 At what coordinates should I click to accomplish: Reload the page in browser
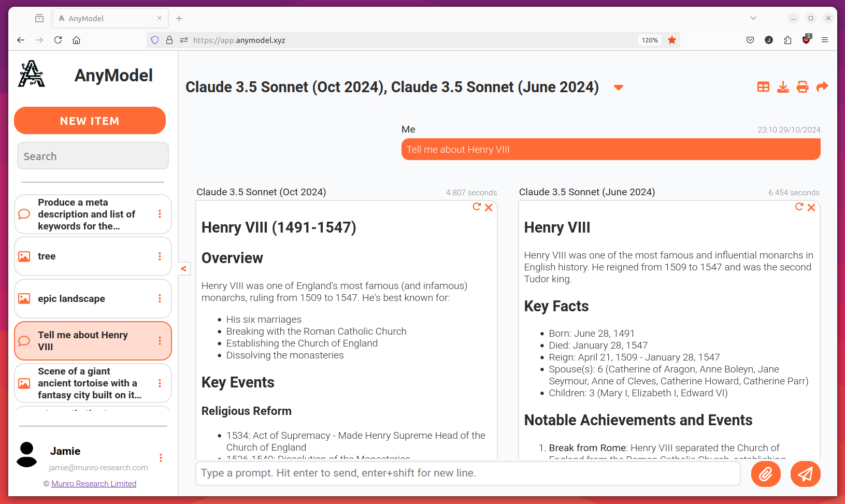coord(58,40)
